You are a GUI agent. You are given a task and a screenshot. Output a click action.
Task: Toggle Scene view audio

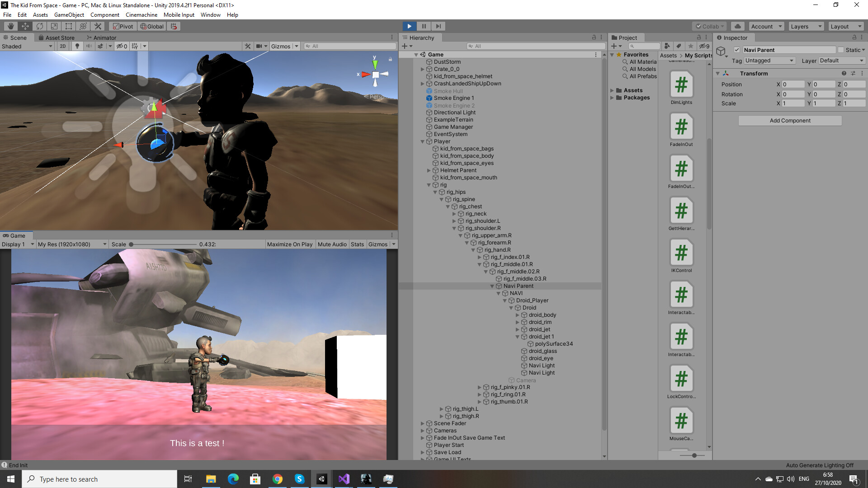click(x=89, y=46)
